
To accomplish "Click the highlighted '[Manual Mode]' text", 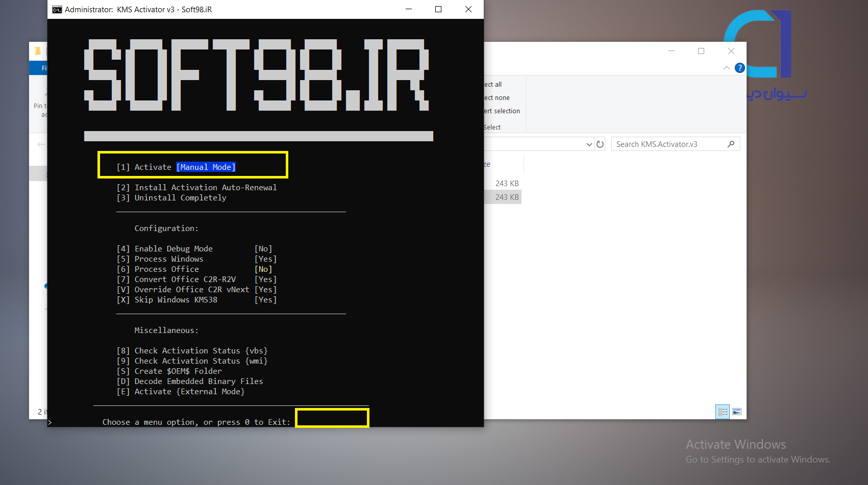I will (206, 167).
